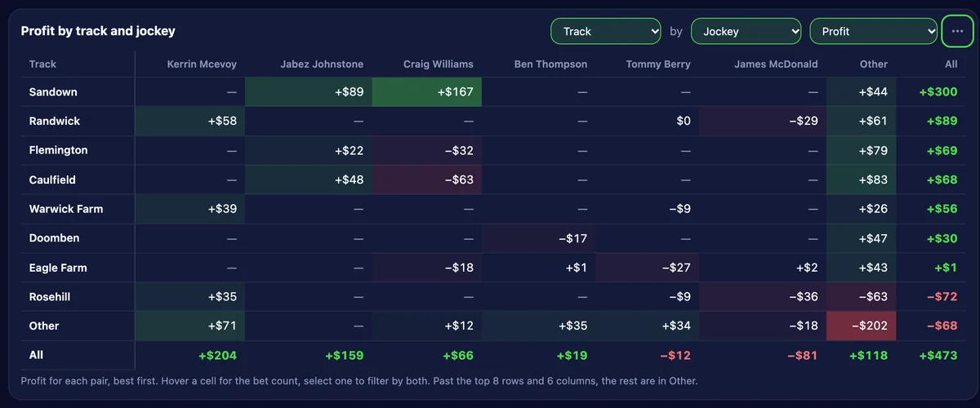Select the Sandown / Jabez Johnstone +$89 cell
The image size is (980, 408).
pos(309,92)
